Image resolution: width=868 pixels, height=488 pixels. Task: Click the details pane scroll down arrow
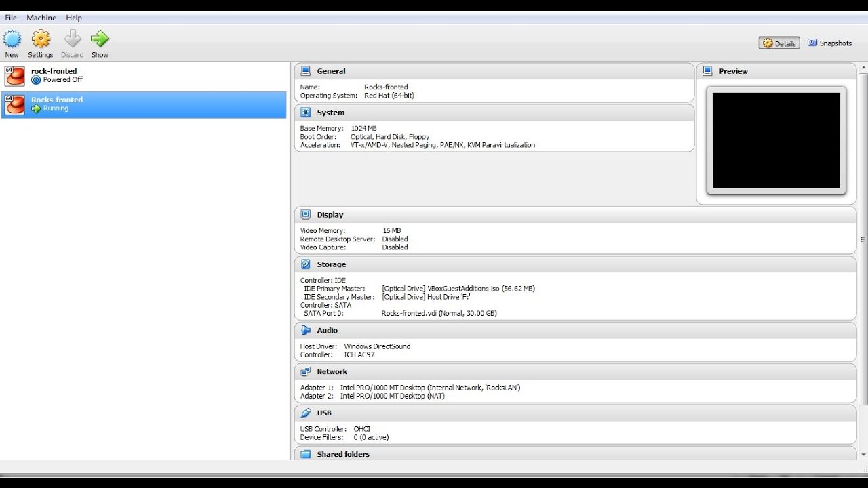863,455
